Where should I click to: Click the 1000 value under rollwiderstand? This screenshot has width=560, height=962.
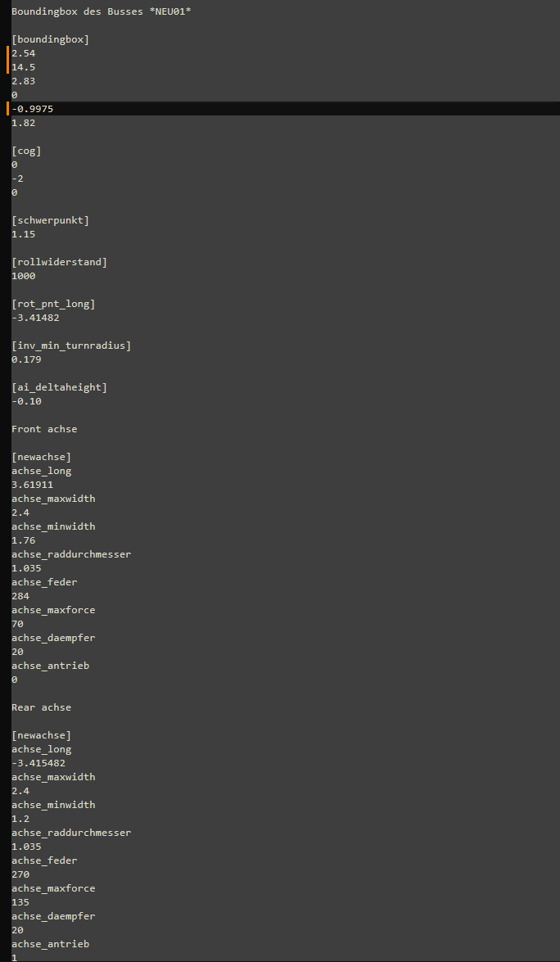click(x=23, y=276)
